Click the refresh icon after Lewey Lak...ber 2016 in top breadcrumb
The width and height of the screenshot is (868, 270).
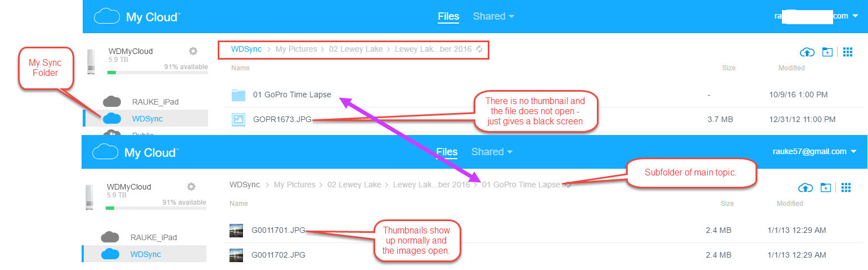click(x=479, y=49)
